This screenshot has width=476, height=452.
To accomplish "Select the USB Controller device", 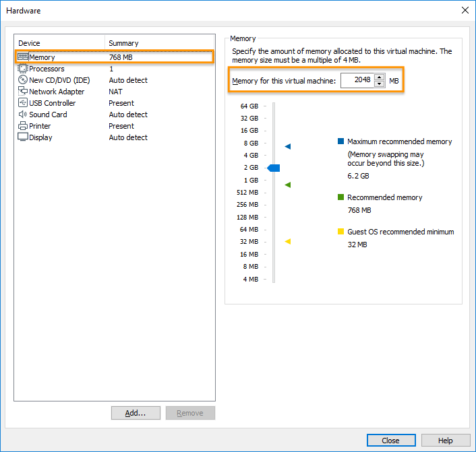I will (52, 103).
